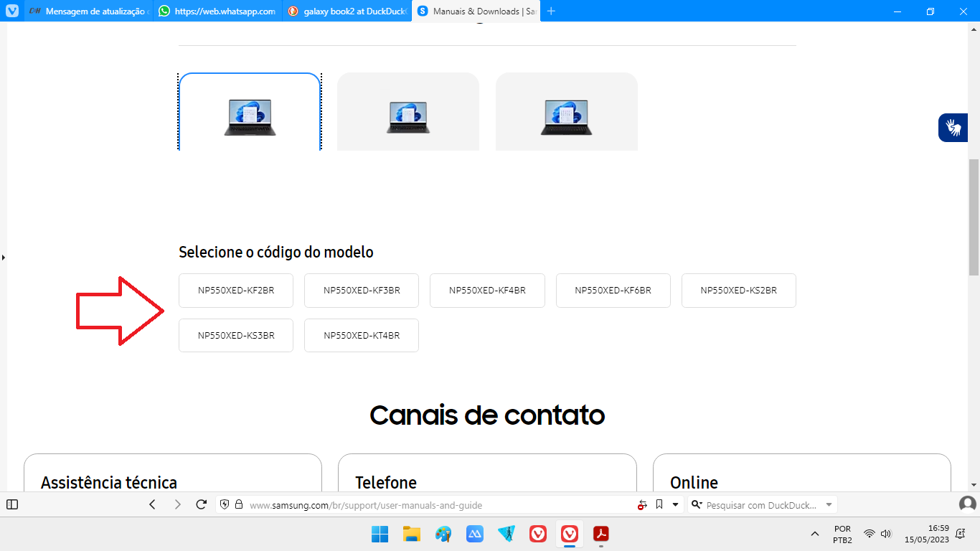Choose model NP550XED-KF2BR
Viewport: 980px width, 551px height.
pyautogui.click(x=236, y=291)
